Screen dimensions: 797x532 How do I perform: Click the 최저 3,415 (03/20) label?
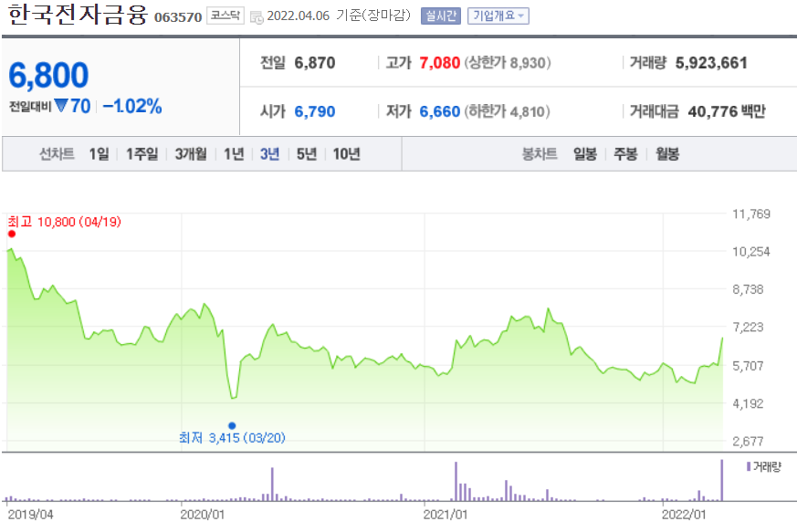pos(232,437)
